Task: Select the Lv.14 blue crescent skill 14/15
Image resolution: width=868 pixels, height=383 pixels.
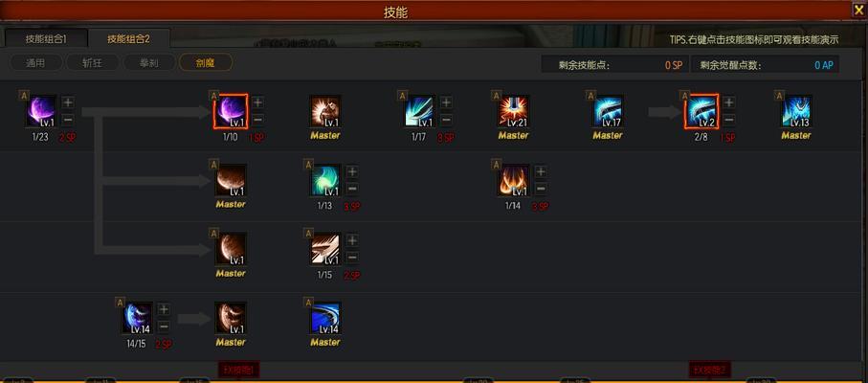Action: 137,318
